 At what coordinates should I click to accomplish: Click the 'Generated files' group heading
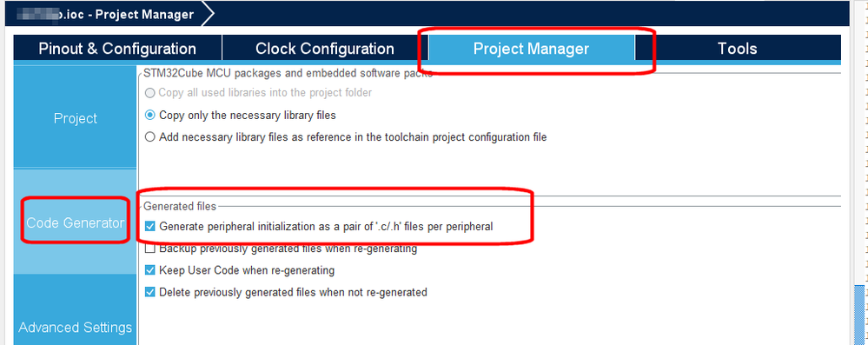tap(180, 206)
